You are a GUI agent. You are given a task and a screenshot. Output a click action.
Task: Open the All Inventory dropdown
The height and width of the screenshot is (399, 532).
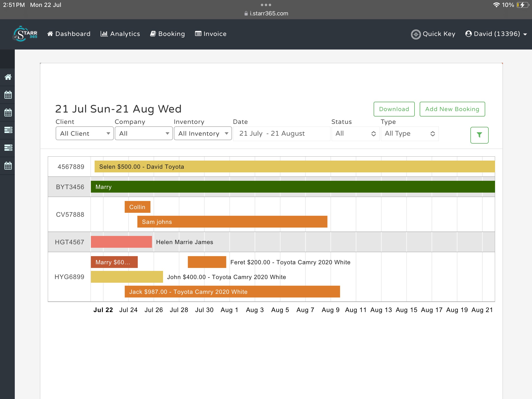[203, 133]
